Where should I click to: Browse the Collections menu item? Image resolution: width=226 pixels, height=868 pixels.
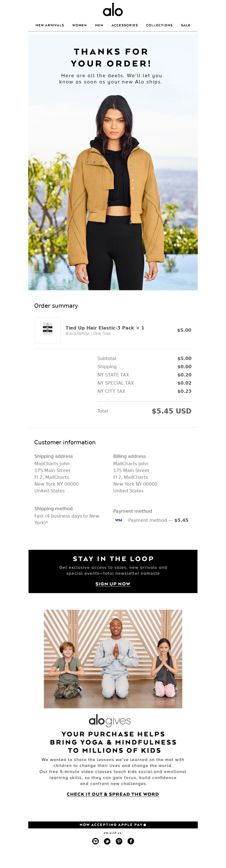coord(159,25)
